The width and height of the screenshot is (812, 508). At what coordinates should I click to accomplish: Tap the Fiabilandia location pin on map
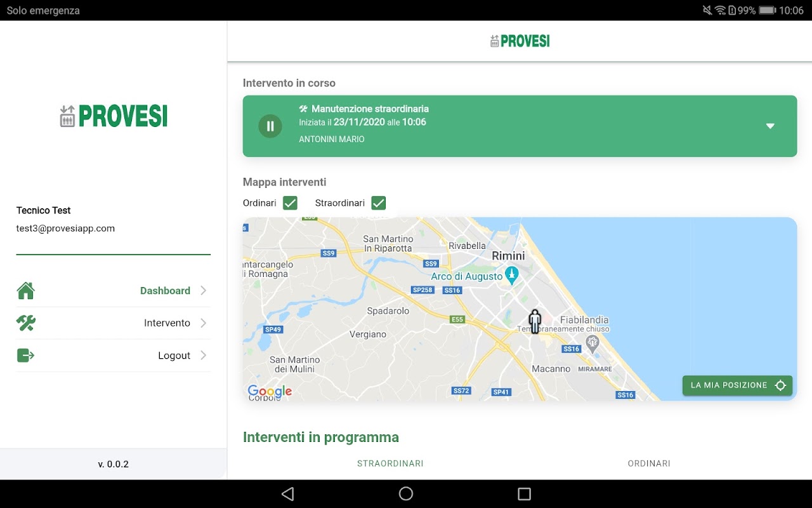[x=593, y=344]
